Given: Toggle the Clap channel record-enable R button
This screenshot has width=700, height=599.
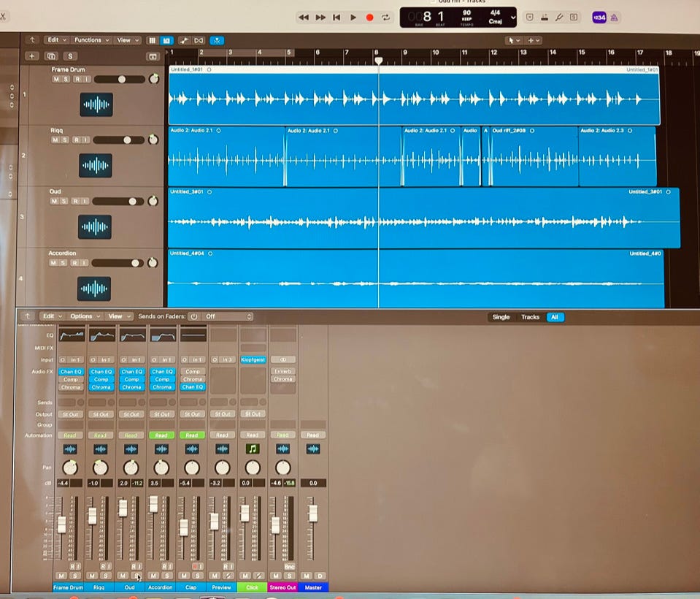Looking at the screenshot, I should point(195,566).
